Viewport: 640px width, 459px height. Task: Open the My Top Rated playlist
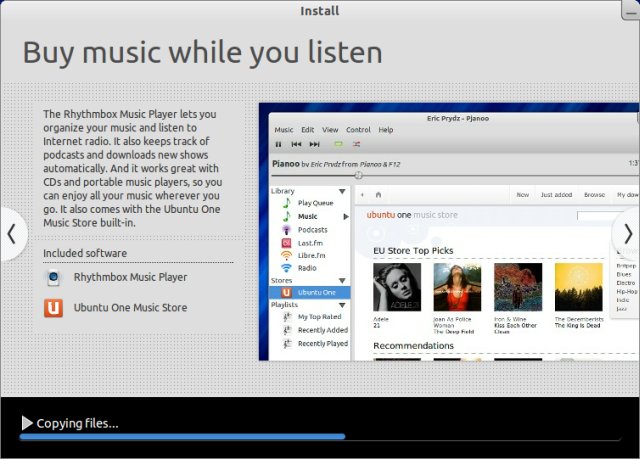(320, 317)
